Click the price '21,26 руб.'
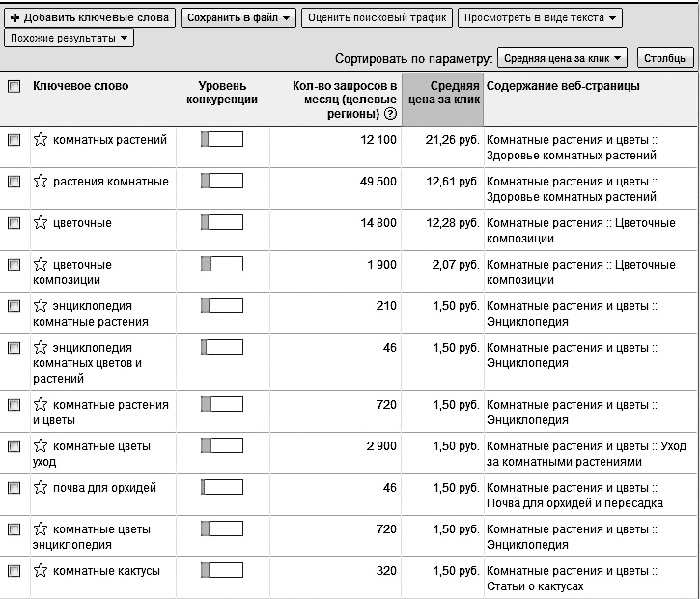The height and width of the screenshot is (599, 700). click(452, 140)
